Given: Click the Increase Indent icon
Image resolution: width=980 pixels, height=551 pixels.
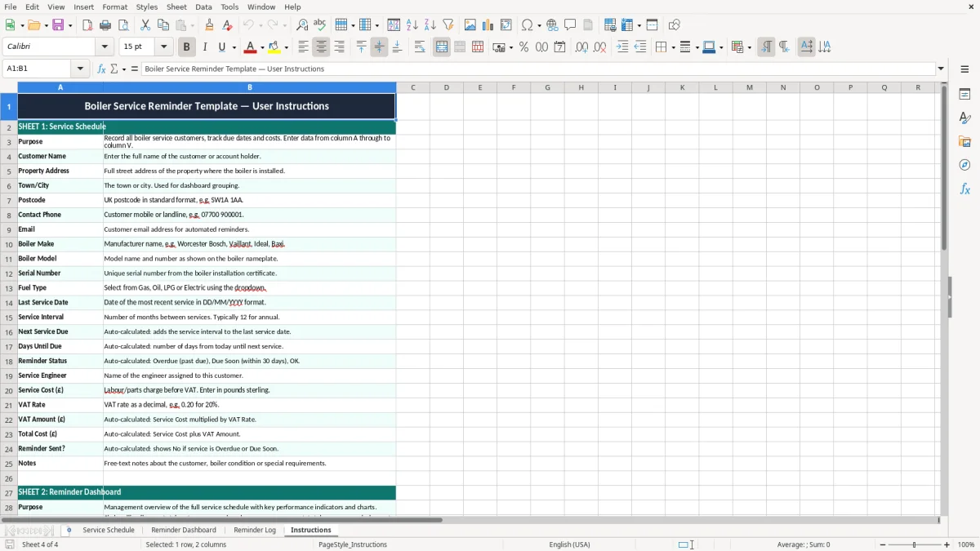Looking at the screenshot, I should coord(622,47).
